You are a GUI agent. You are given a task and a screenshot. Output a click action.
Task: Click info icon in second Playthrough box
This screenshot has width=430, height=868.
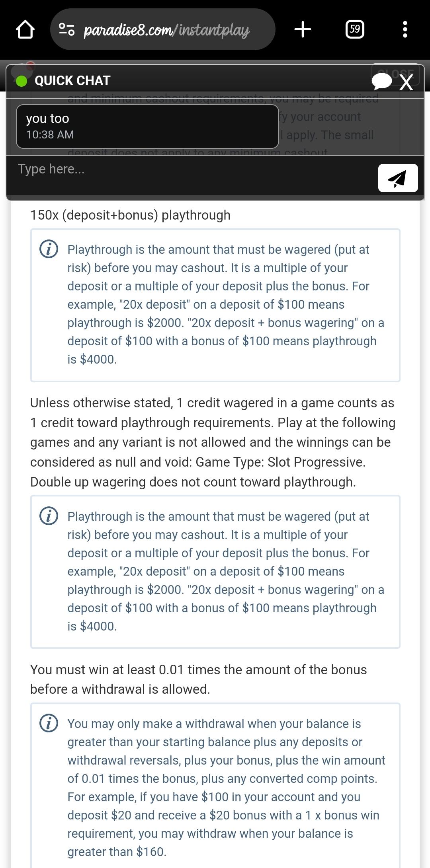click(49, 516)
